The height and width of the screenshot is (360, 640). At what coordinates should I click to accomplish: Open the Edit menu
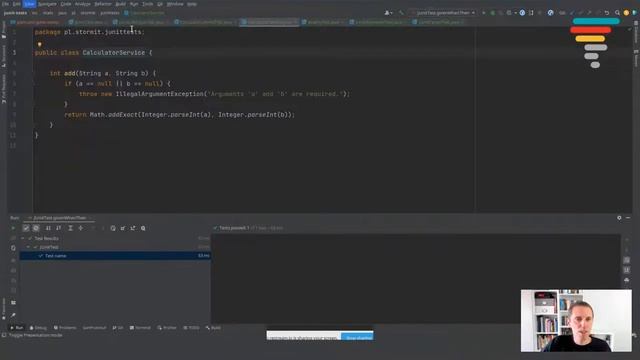coord(16,4)
